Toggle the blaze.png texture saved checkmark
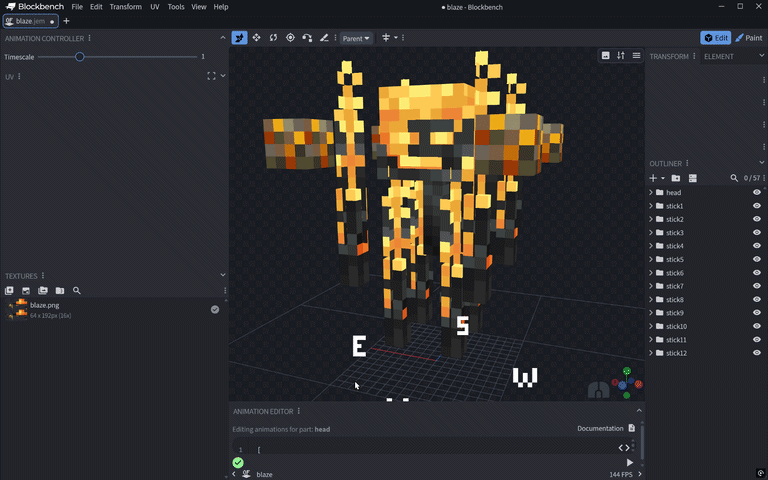The height and width of the screenshot is (480, 768). [215, 310]
